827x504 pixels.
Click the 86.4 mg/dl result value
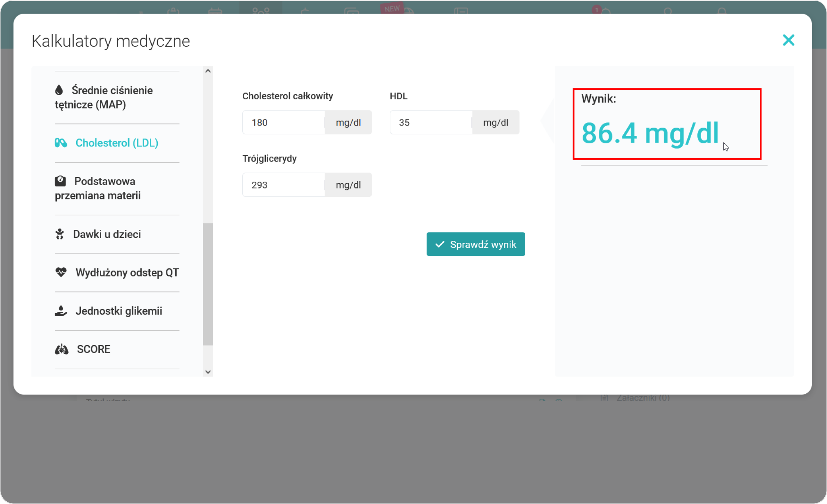pos(650,133)
